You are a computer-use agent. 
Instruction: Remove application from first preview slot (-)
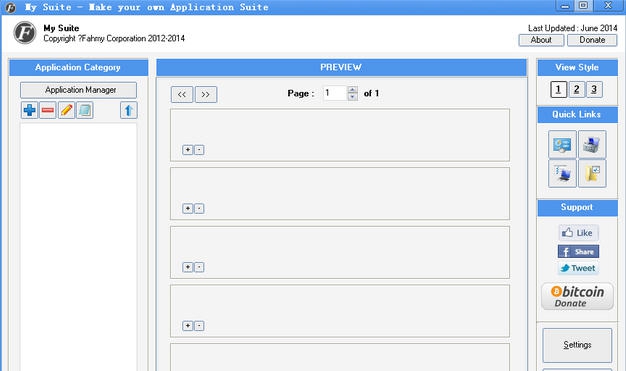199,150
